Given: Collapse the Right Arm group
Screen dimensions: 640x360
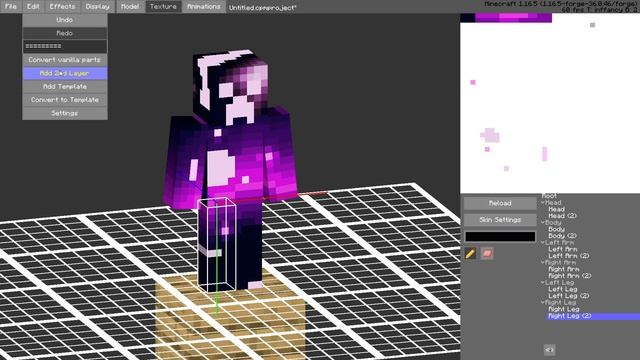Looking at the screenshot, I should [543, 262].
